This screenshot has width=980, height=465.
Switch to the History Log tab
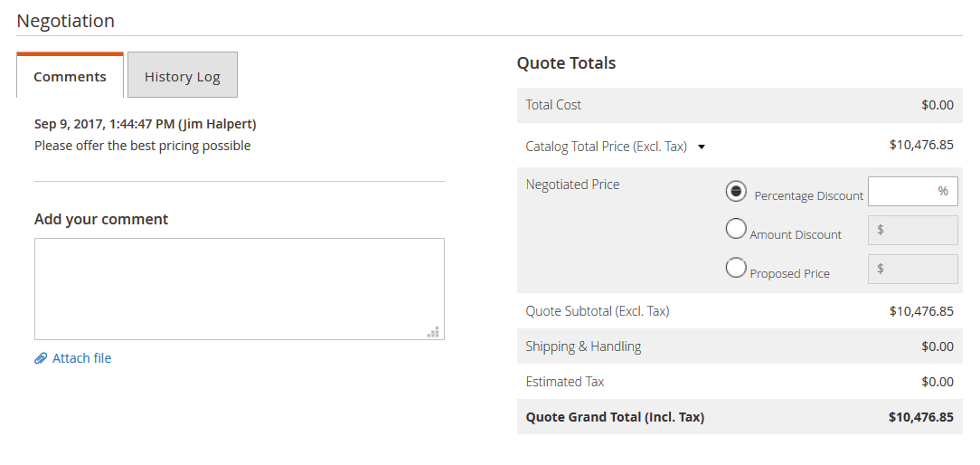click(183, 75)
